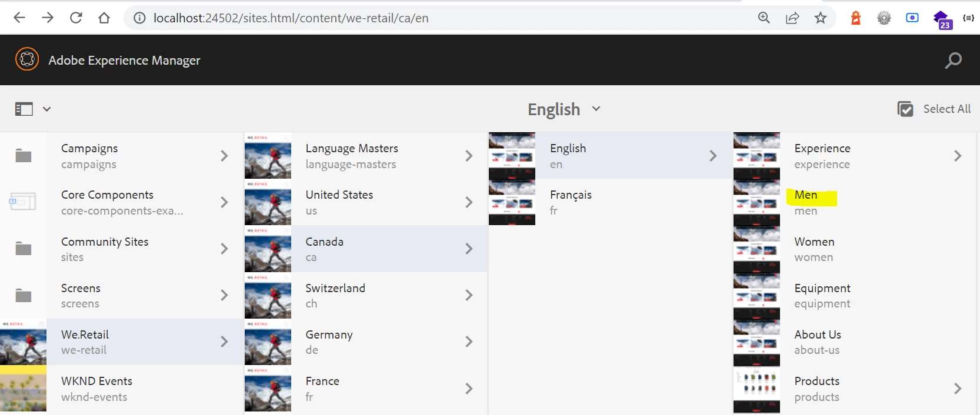Click the share page icon
The height and width of the screenshot is (415, 980).
[x=792, y=18]
